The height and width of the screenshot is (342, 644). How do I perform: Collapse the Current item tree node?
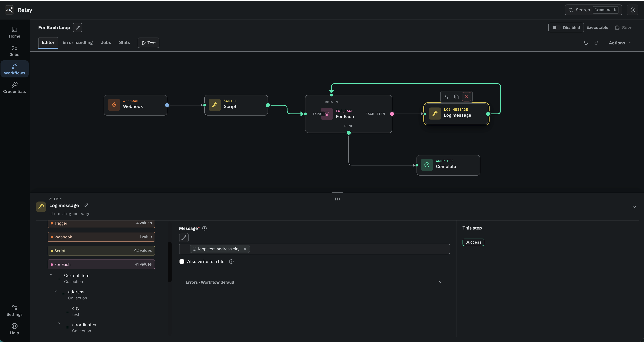coord(51,275)
